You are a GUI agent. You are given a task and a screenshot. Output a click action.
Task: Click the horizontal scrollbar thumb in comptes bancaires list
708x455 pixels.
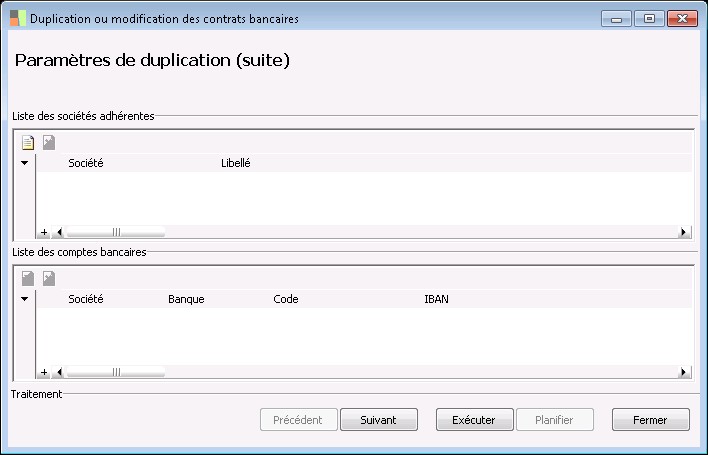(116, 372)
